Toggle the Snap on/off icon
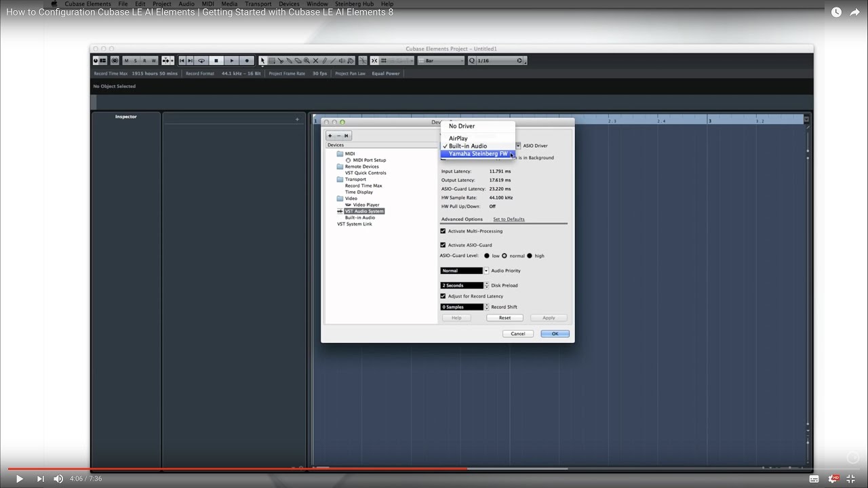The height and width of the screenshot is (488, 868). click(x=375, y=60)
